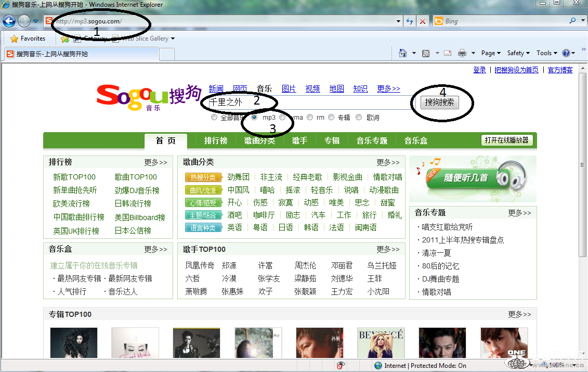Open the search provider dropdown arrow
This screenshot has height=372, width=588.
(x=583, y=21)
